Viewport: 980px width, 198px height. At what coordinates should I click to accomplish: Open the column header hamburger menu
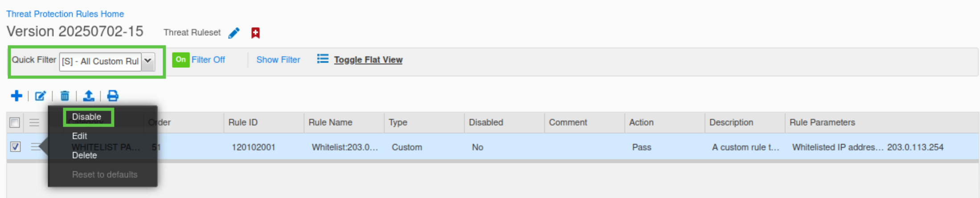point(34,123)
